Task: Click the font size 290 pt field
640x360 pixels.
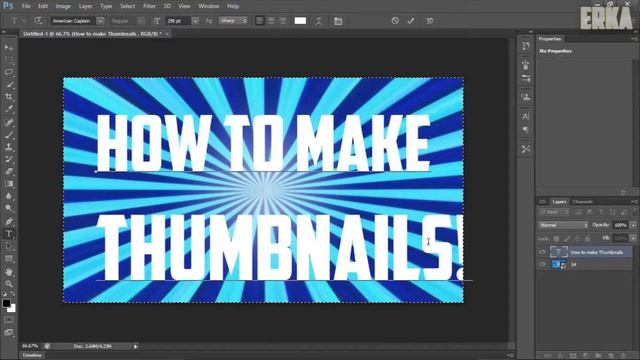Action: [x=177, y=21]
